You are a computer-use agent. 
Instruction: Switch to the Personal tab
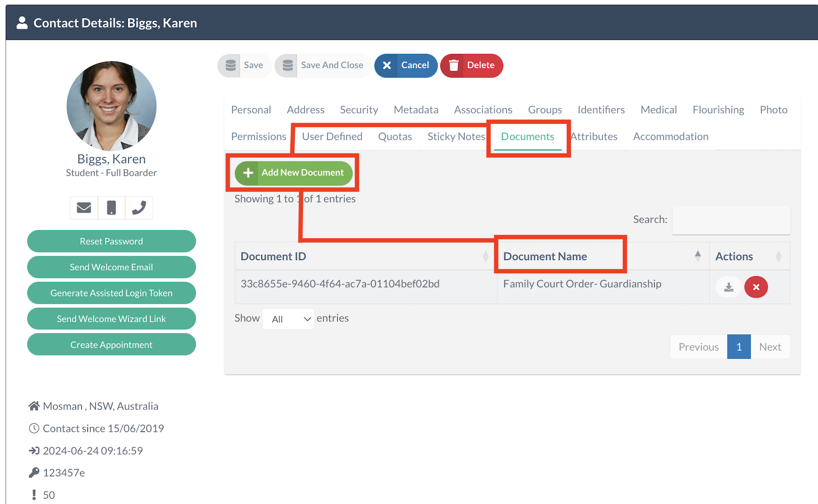(251, 110)
